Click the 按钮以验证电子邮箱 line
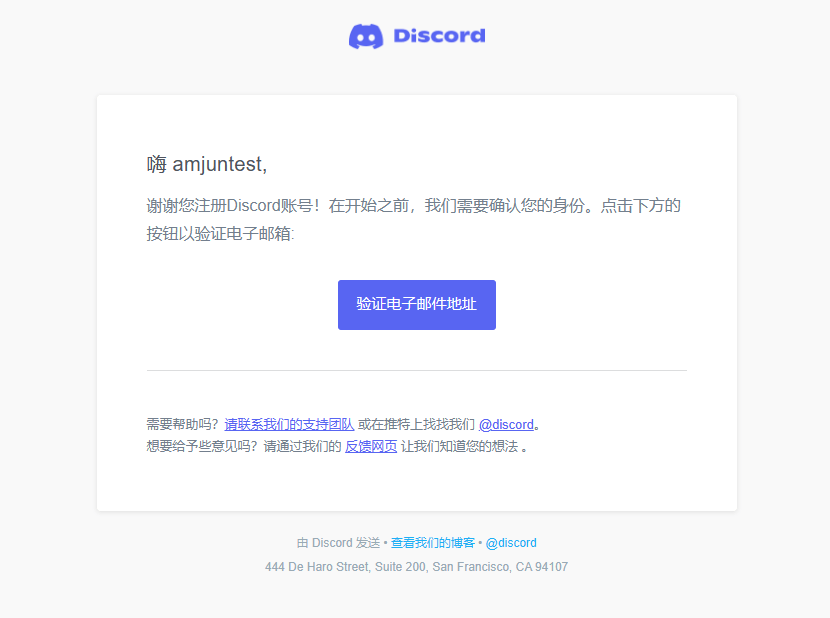This screenshot has height=618, width=830. (x=220, y=234)
